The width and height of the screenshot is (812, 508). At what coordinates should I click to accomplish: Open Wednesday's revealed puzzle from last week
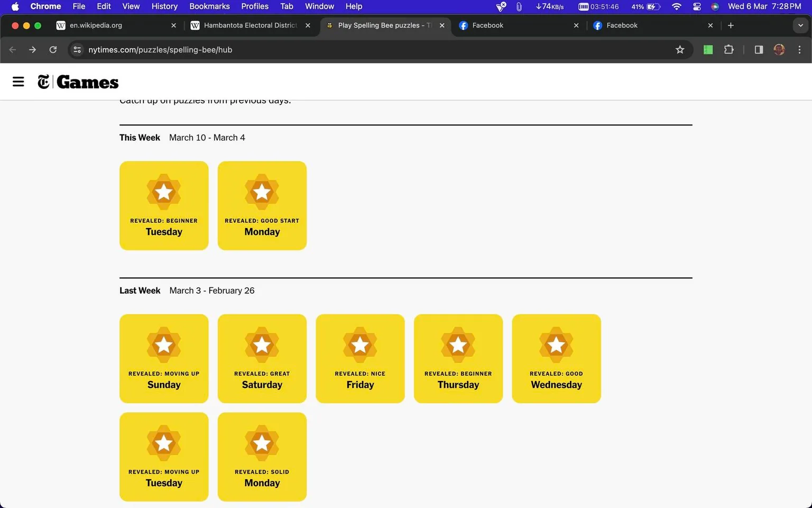(x=556, y=358)
